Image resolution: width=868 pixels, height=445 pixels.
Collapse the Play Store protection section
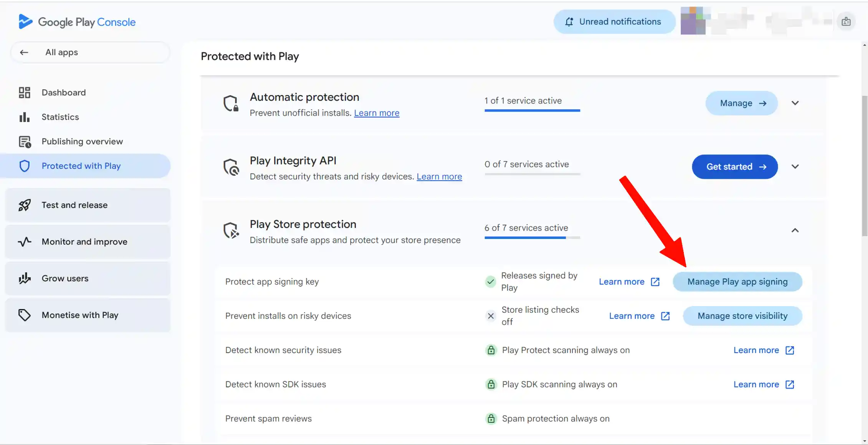tap(795, 231)
